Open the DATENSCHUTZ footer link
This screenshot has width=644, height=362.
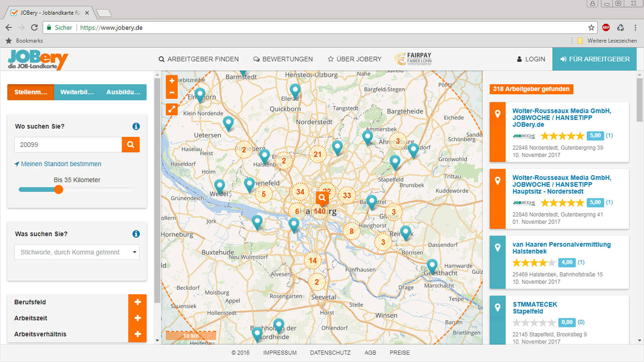(x=330, y=353)
